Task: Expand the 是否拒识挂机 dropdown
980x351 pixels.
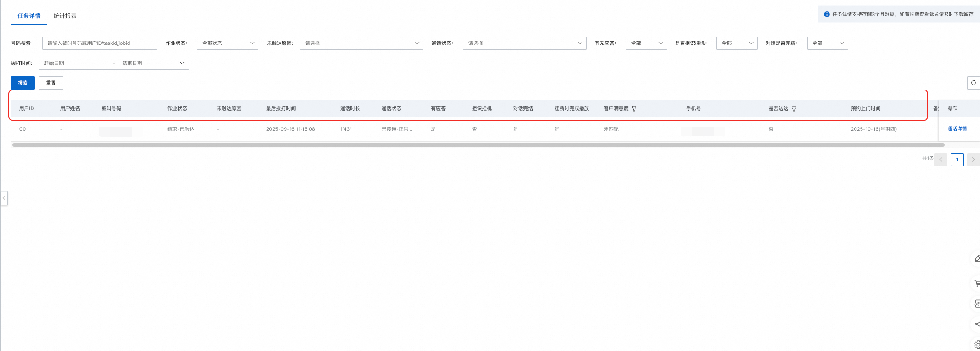Action: point(737,43)
